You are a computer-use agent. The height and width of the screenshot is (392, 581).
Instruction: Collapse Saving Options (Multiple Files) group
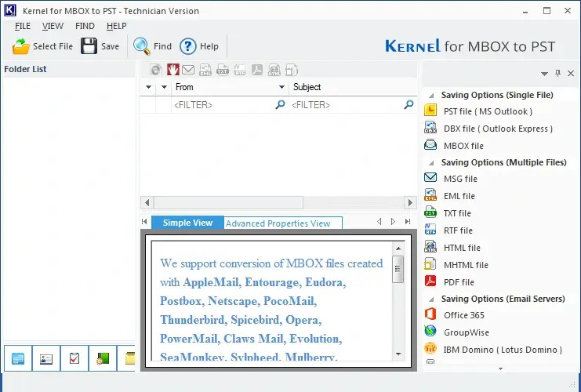click(430, 163)
